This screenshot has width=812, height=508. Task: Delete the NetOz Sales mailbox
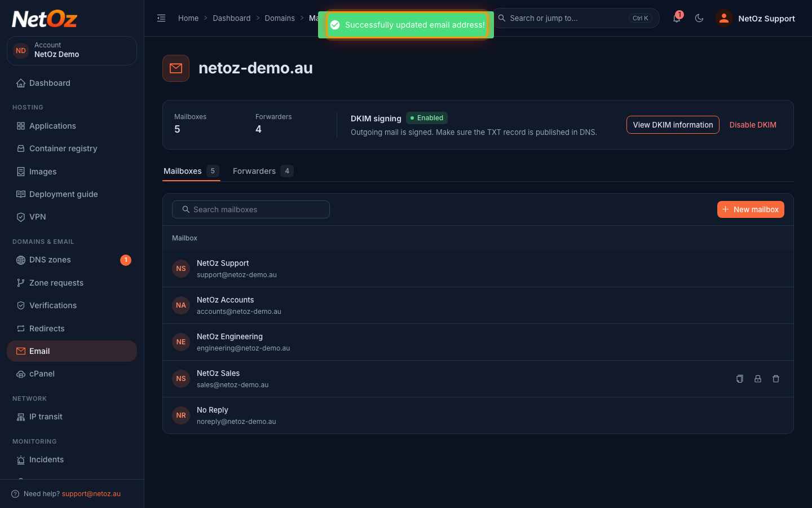(x=776, y=379)
